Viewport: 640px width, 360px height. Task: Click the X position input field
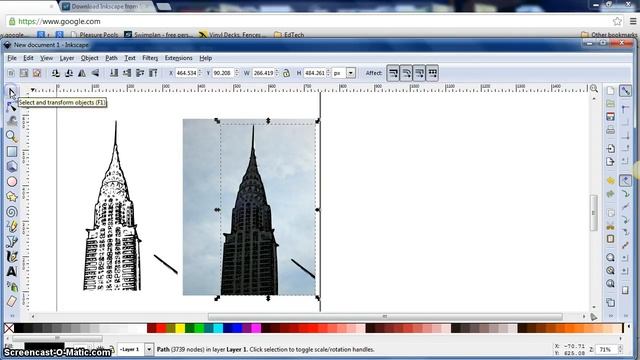tap(186, 73)
